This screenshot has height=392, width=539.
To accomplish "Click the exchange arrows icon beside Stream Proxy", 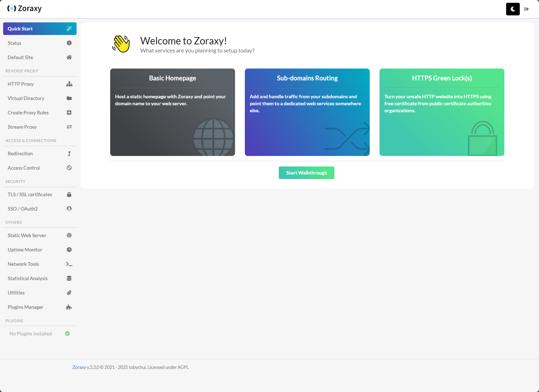I will tap(69, 127).
